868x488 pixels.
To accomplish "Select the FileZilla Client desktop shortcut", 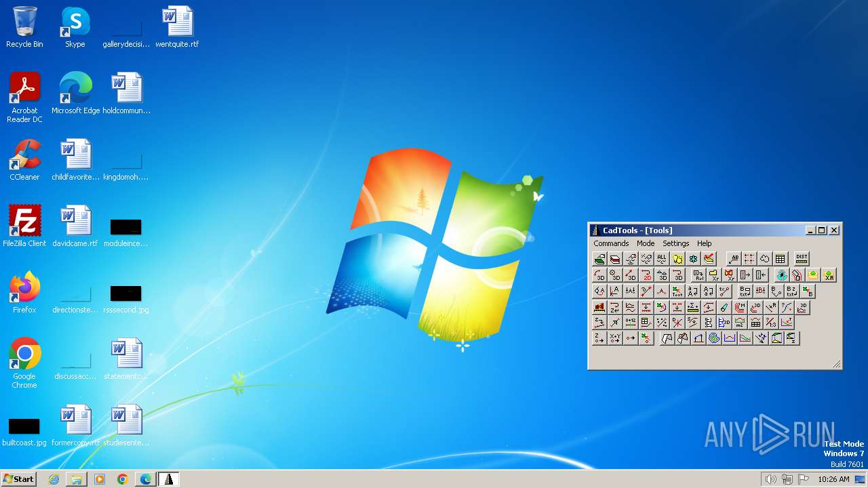I will (x=24, y=226).
